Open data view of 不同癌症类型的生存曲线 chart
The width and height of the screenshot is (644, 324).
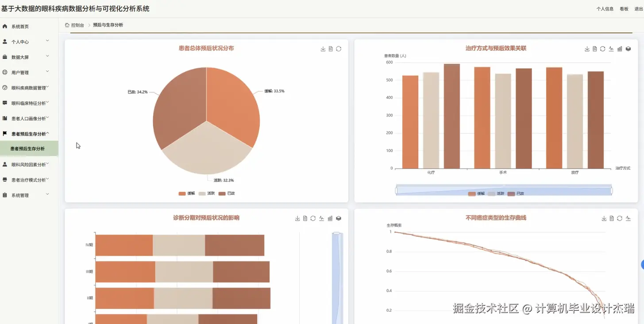pos(611,218)
